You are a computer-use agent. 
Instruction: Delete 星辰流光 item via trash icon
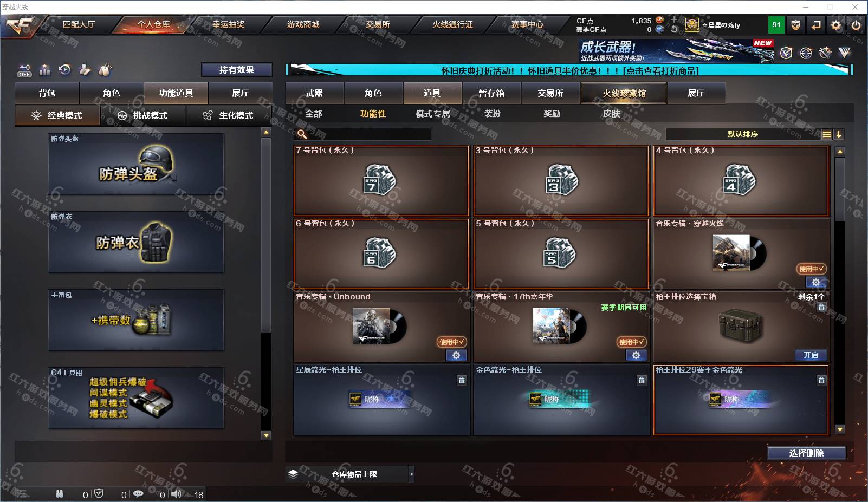point(462,380)
